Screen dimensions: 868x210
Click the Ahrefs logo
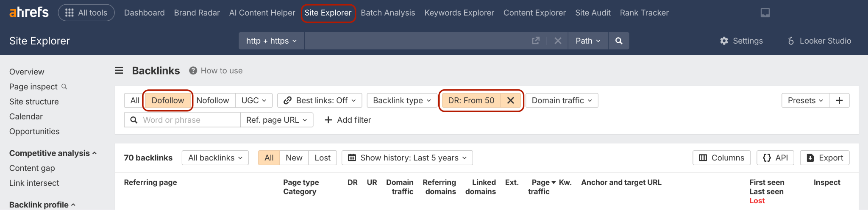click(29, 12)
